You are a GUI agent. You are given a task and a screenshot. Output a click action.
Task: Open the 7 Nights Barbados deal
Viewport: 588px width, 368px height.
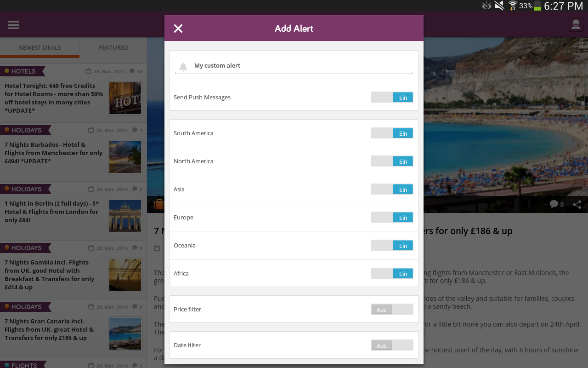tap(54, 153)
